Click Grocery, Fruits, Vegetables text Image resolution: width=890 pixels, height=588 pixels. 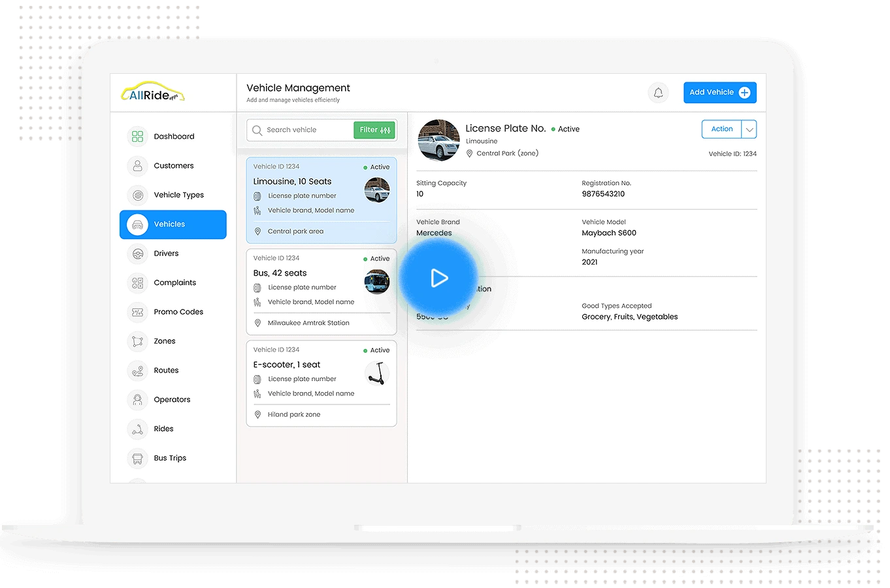click(630, 317)
